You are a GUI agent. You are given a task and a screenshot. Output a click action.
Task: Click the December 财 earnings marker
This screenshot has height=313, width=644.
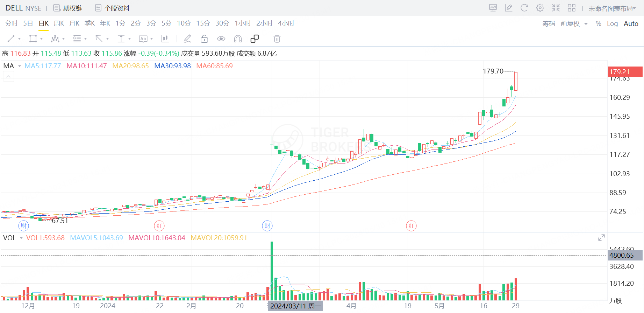point(24,226)
